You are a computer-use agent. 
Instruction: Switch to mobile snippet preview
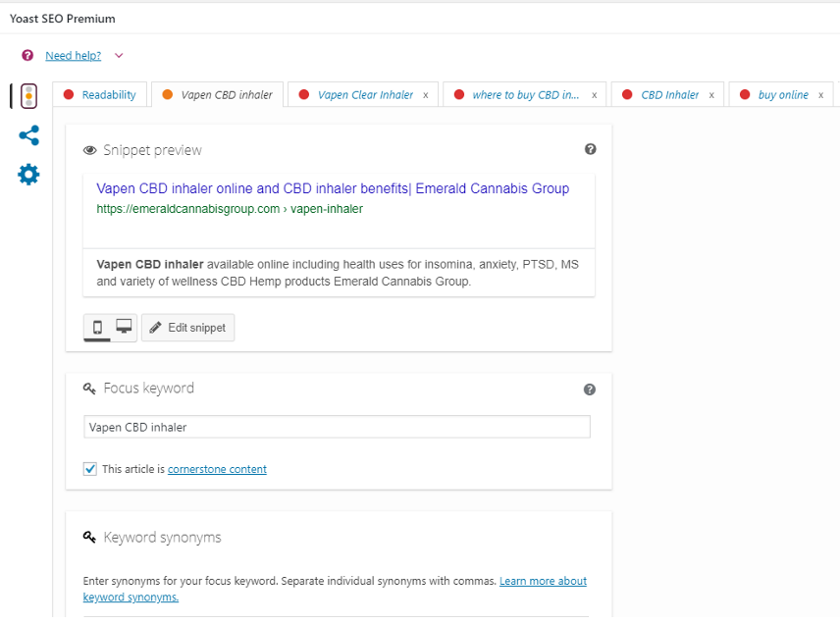click(x=97, y=327)
